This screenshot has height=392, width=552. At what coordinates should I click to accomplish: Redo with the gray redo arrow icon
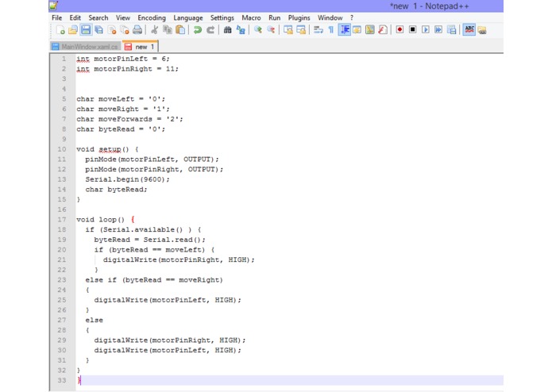coord(210,30)
